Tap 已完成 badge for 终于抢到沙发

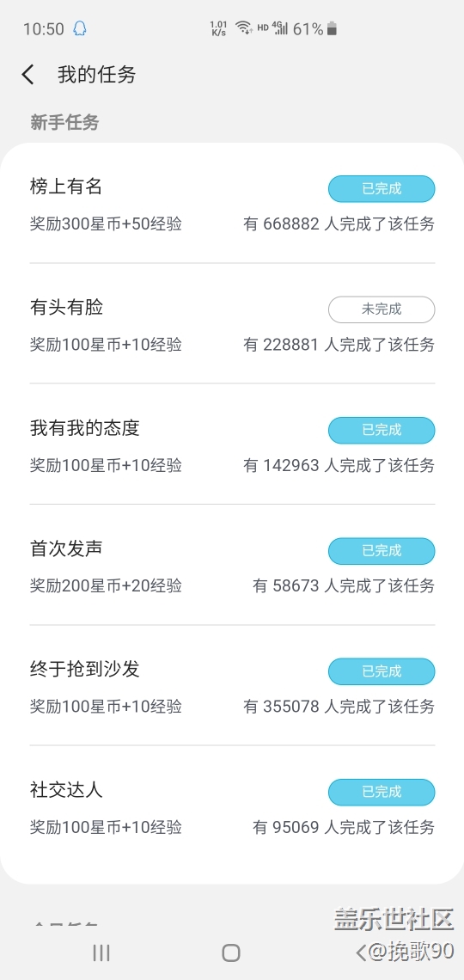click(382, 671)
